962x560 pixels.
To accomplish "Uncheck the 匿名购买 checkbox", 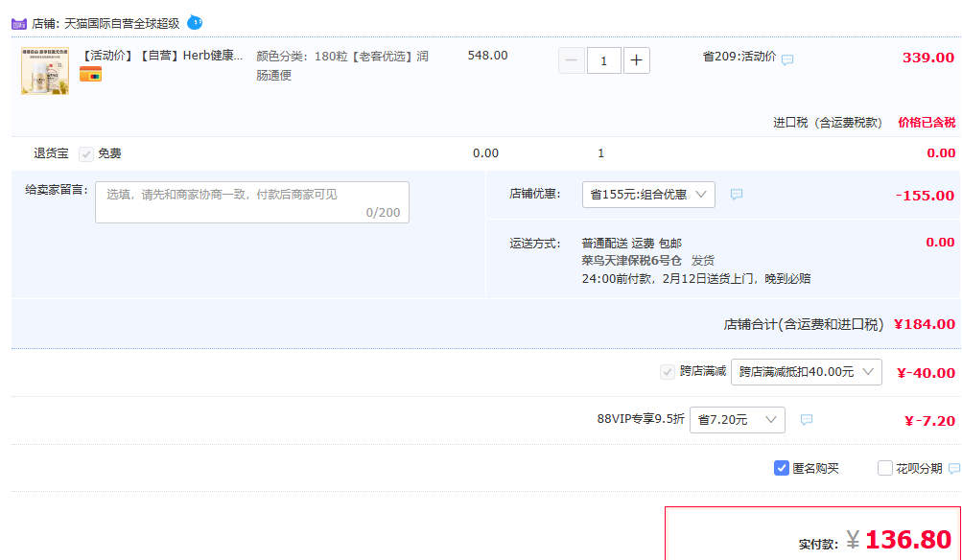I will (x=781, y=468).
